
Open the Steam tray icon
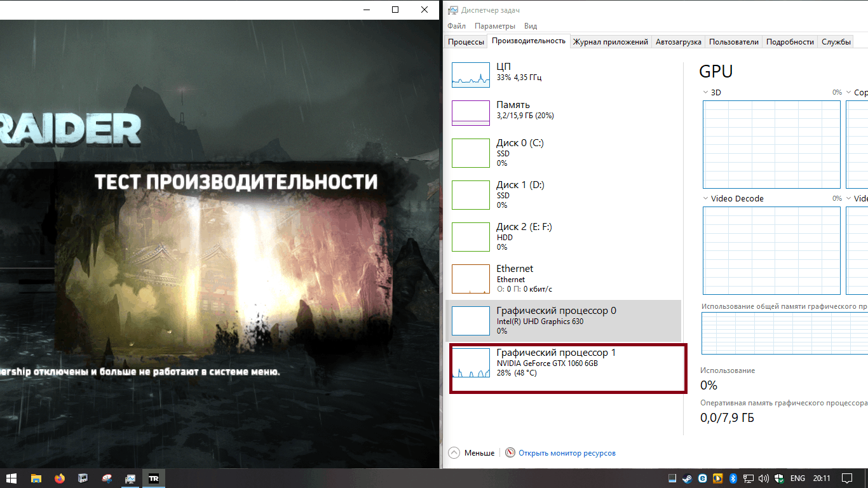tap(688, 478)
